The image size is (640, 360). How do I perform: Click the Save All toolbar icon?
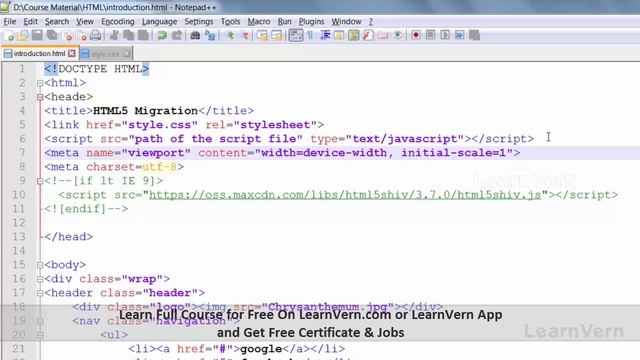pos(52,36)
